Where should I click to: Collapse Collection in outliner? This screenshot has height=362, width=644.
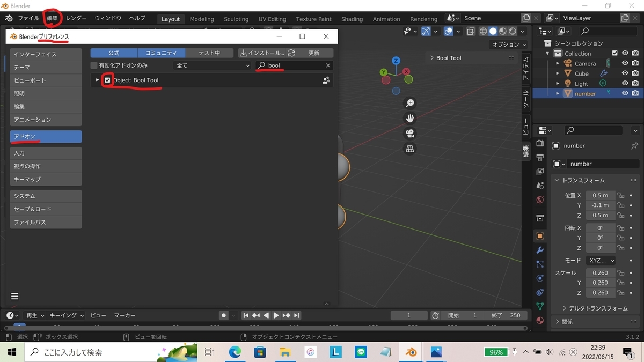click(548, 53)
